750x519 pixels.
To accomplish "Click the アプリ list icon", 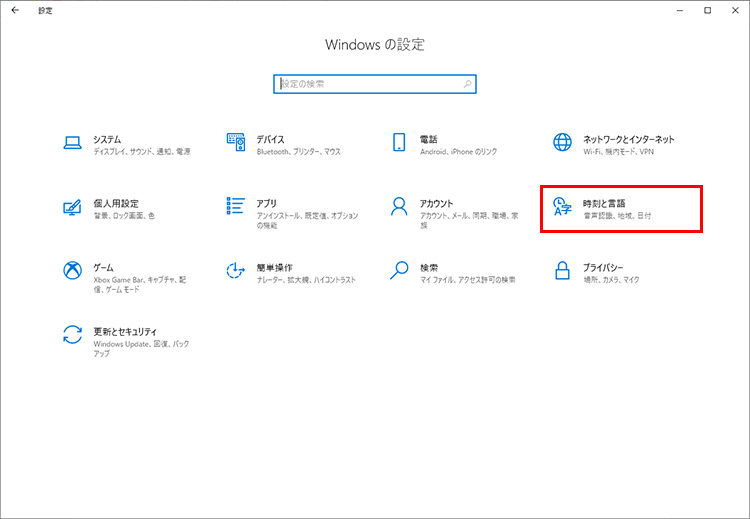I will pyautogui.click(x=236, y=207).
